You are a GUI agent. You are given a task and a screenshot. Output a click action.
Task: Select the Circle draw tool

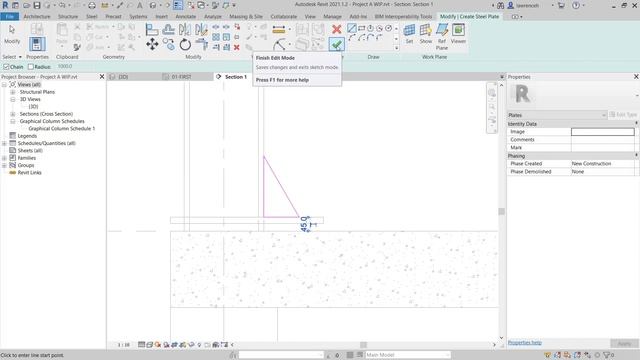(x=389, y=28)
